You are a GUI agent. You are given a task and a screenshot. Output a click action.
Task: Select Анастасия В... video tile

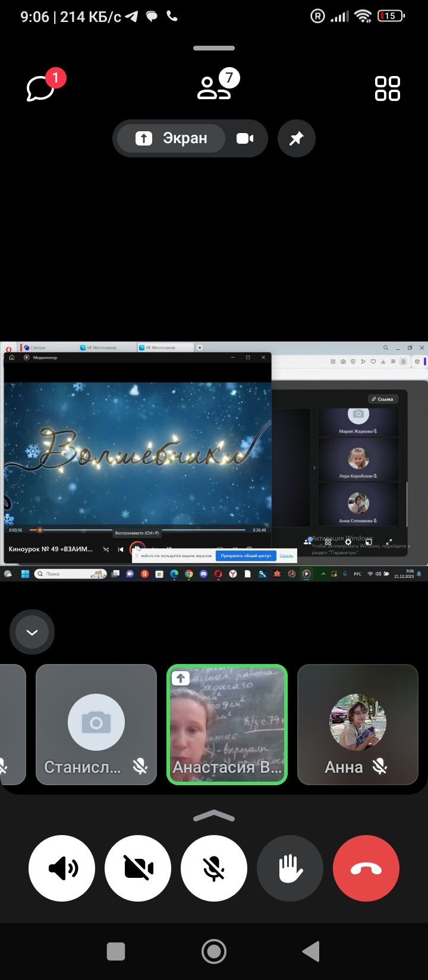click(x=227, y=725)
